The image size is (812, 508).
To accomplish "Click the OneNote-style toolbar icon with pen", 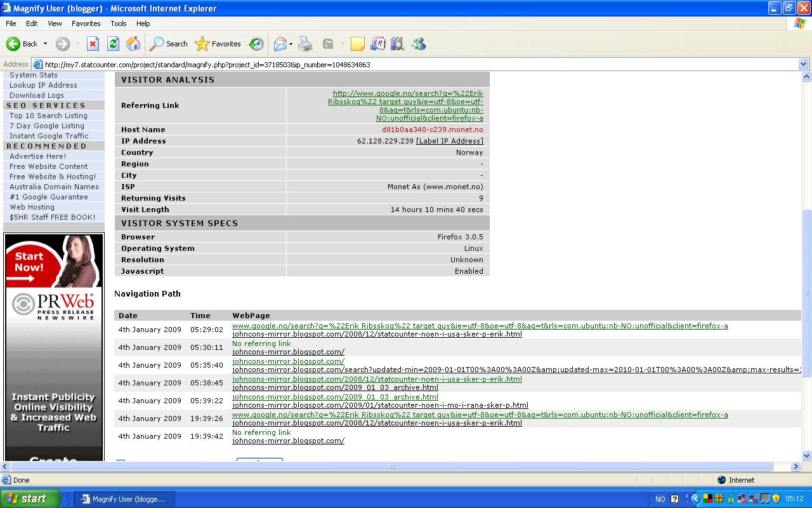I will tap(378, 44).
